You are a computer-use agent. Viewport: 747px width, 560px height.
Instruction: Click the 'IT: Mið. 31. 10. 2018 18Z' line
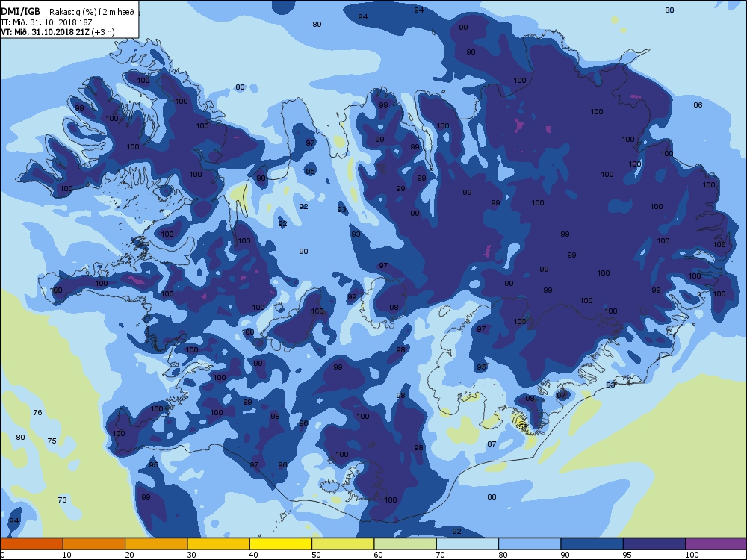tap(48, 22)
